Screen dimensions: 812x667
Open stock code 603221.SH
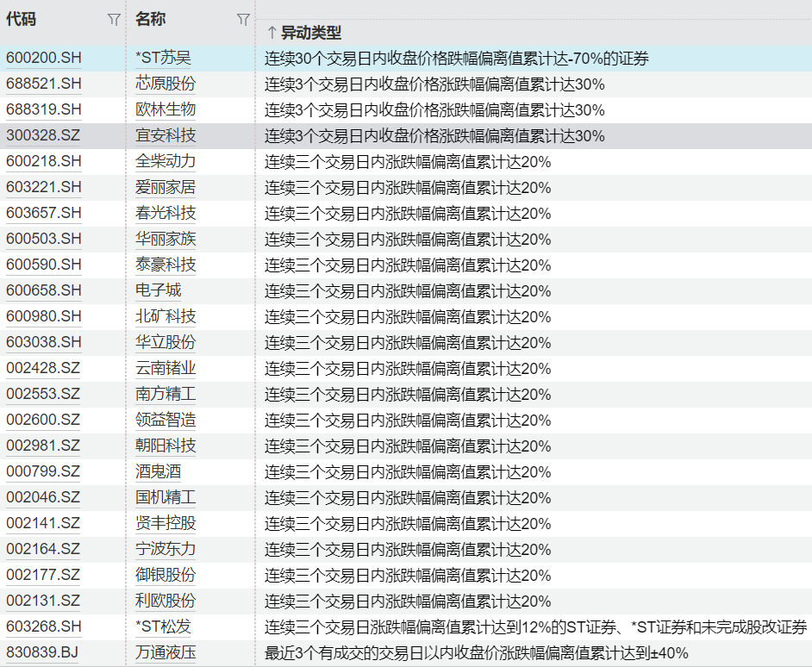coord(44,188)
